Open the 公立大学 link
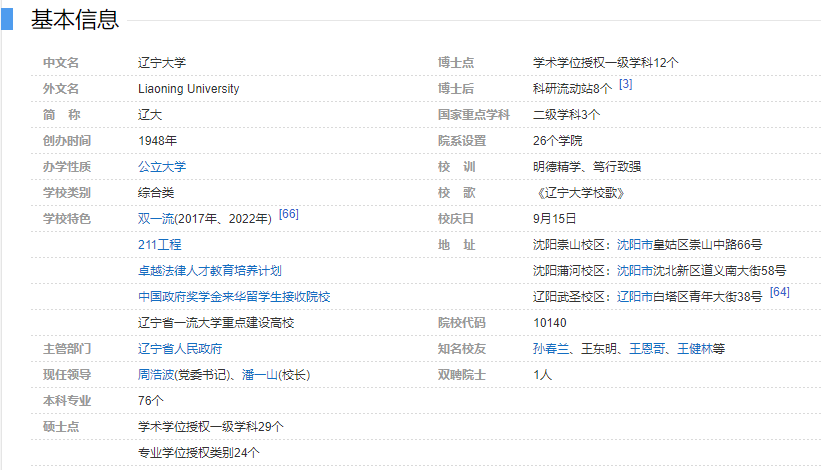The height and width of the screenshot is (470, 829). 162,167
